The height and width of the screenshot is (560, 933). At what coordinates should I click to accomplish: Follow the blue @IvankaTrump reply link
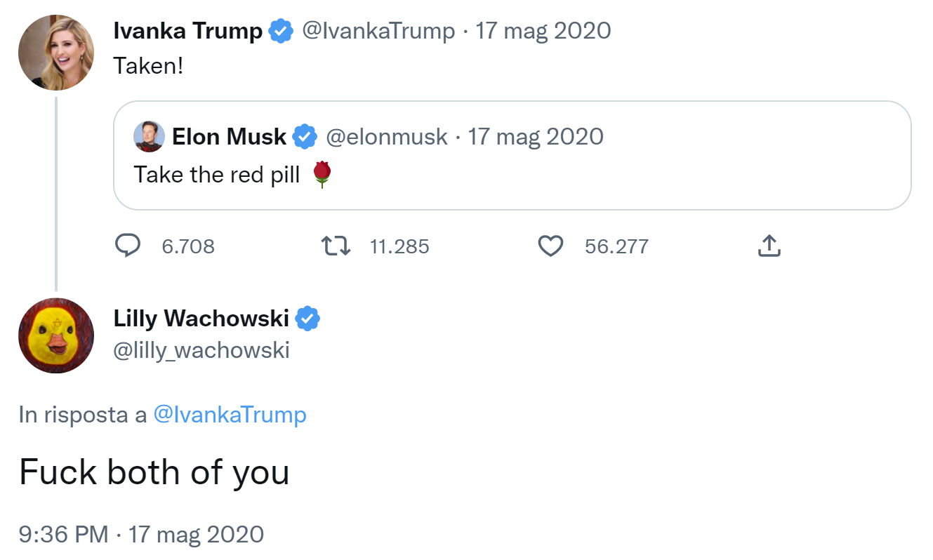(x=230, y=415)
